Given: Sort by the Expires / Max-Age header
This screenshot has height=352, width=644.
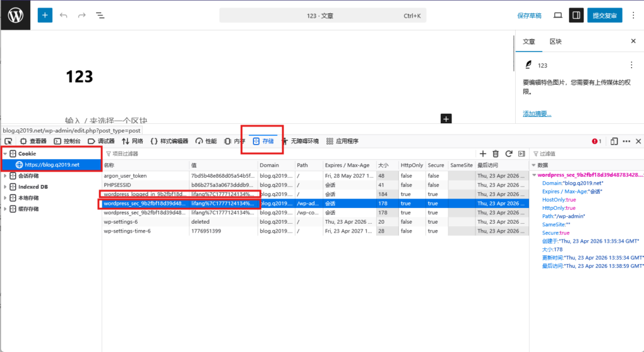Looking at the screenshot, I should (350, 165).
